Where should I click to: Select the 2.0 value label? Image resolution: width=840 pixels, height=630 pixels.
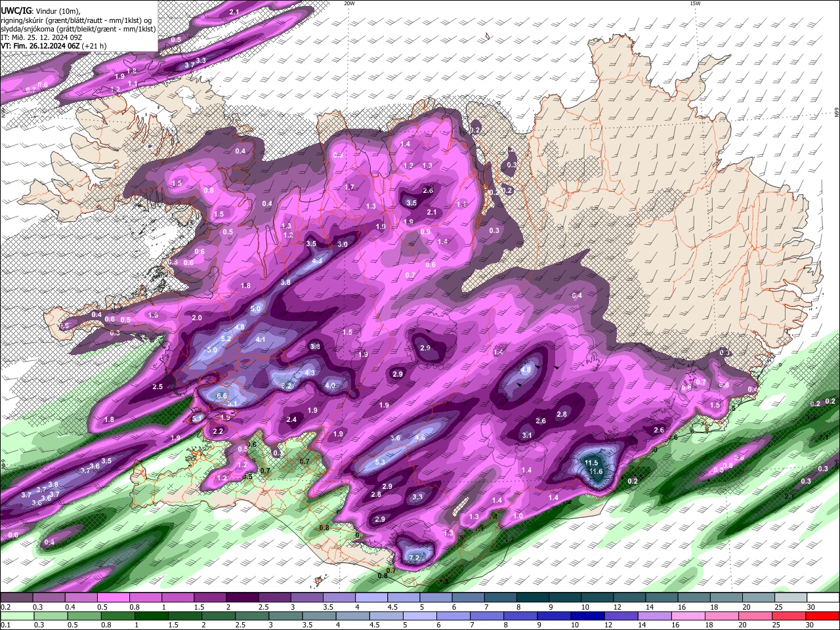197,318
